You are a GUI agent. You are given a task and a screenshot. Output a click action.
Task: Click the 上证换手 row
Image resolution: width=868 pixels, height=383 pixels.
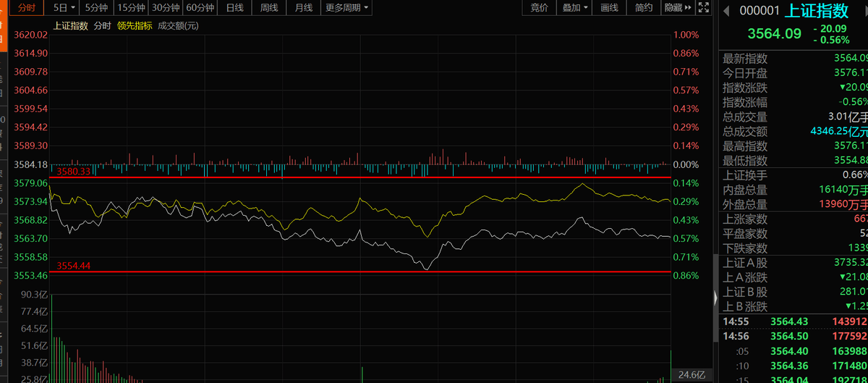point(794,175)
